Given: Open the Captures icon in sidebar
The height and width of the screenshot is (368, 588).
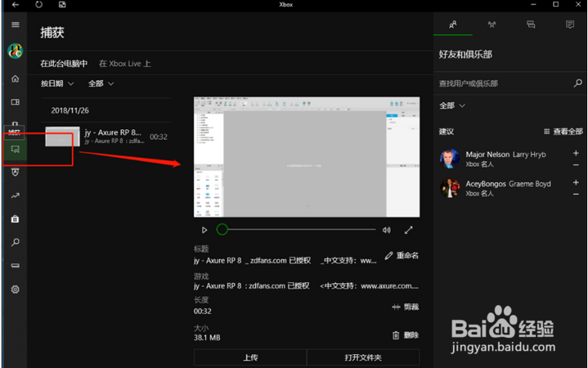Looking at the screenshot, I should click(x=16, y=150).
